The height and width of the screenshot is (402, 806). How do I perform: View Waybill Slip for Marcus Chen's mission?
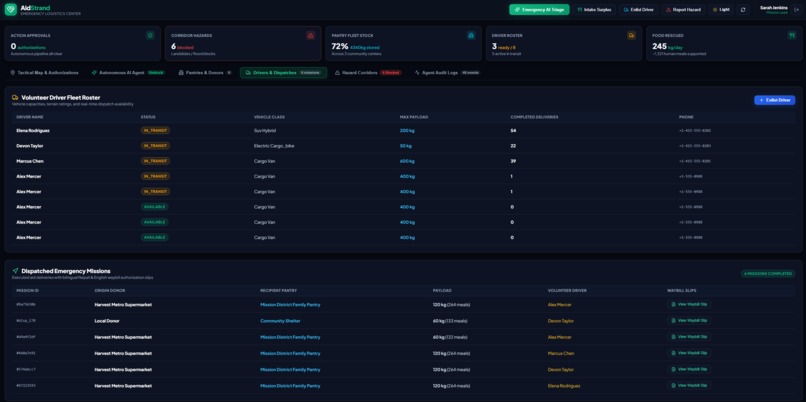[689, 353]
